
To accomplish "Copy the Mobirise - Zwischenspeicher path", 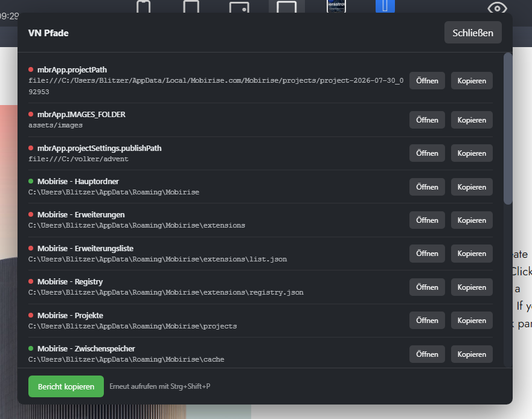I will tap(472, 354).
